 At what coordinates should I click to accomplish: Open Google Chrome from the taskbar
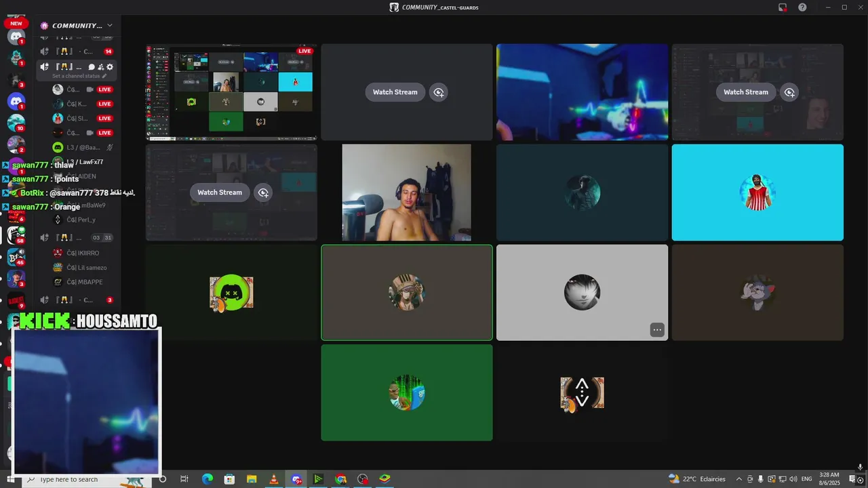(x=340, y=479)
